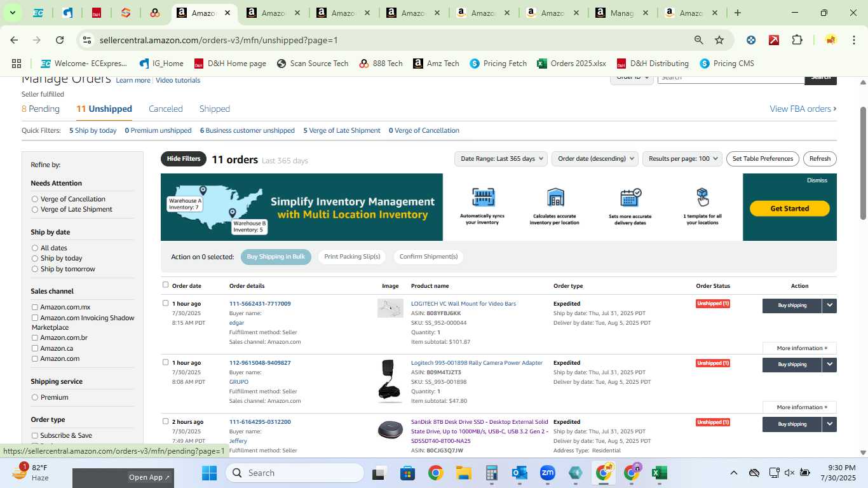Screen dimensions: 868x488
Task: Select the 11 Unshipped tab
Action: pos(104,109)
